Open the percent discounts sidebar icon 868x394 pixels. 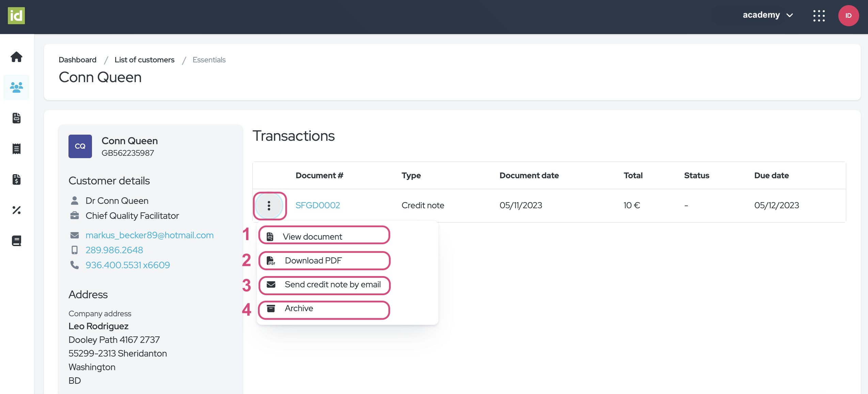click(x=16, y=210)
